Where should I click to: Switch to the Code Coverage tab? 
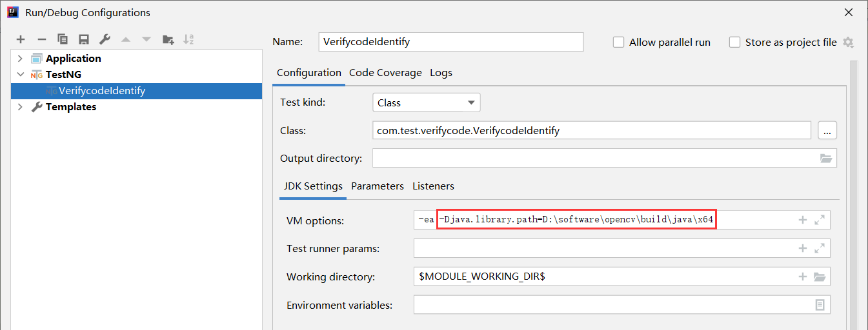[385, 73]
